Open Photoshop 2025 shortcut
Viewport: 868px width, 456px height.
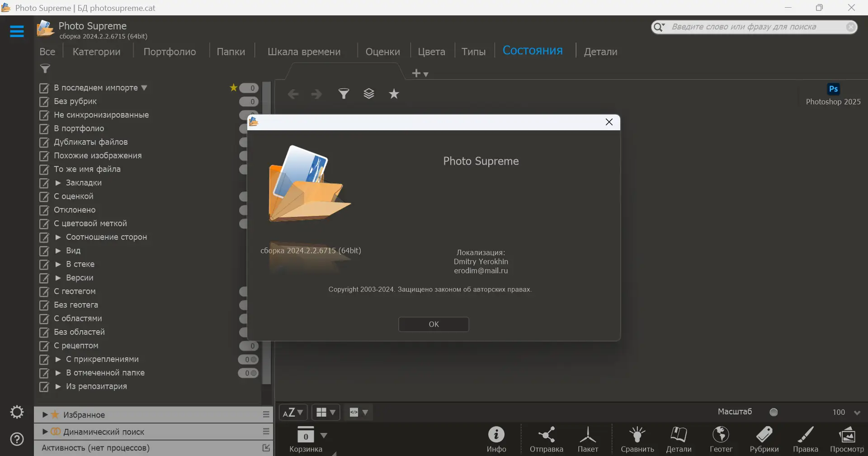[833, 95]
